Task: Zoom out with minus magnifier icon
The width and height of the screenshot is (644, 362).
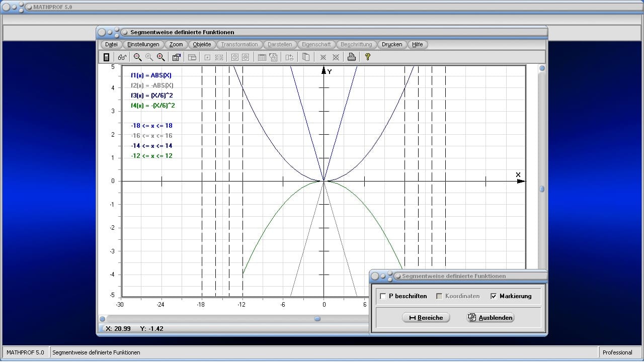Action: point(137,57)
